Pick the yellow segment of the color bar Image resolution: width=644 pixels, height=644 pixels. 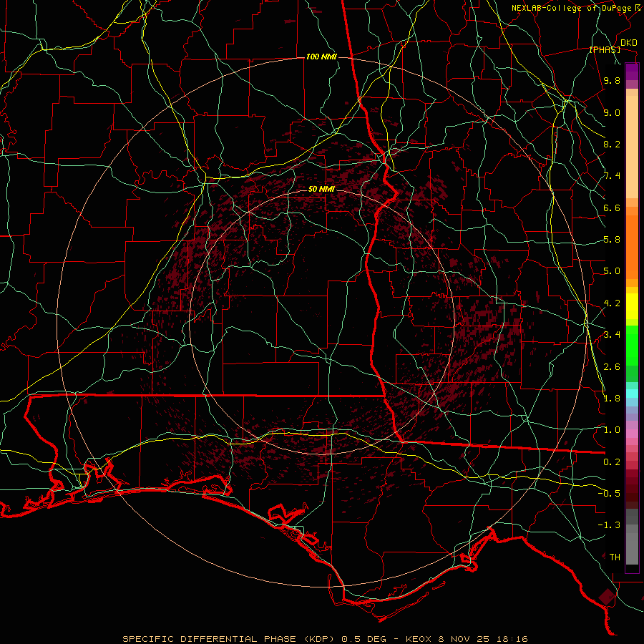tap(632, 306)
